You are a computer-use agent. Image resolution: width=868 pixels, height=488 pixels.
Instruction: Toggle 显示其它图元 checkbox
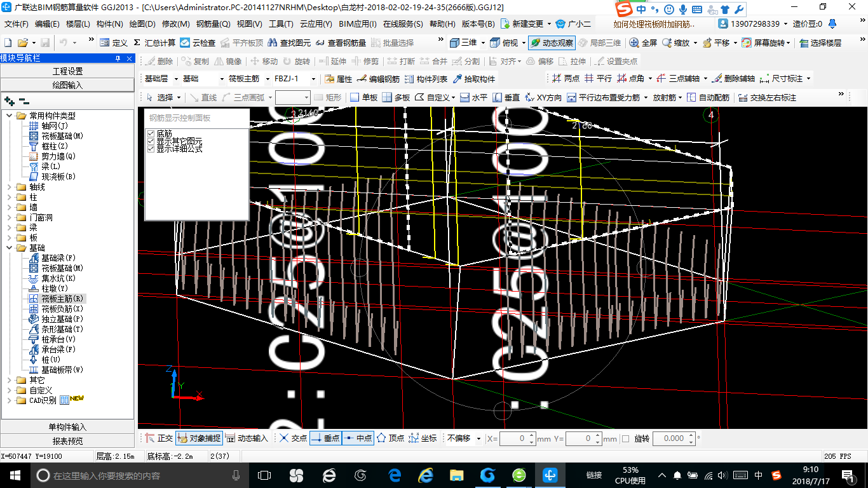(x=151, y=141)
